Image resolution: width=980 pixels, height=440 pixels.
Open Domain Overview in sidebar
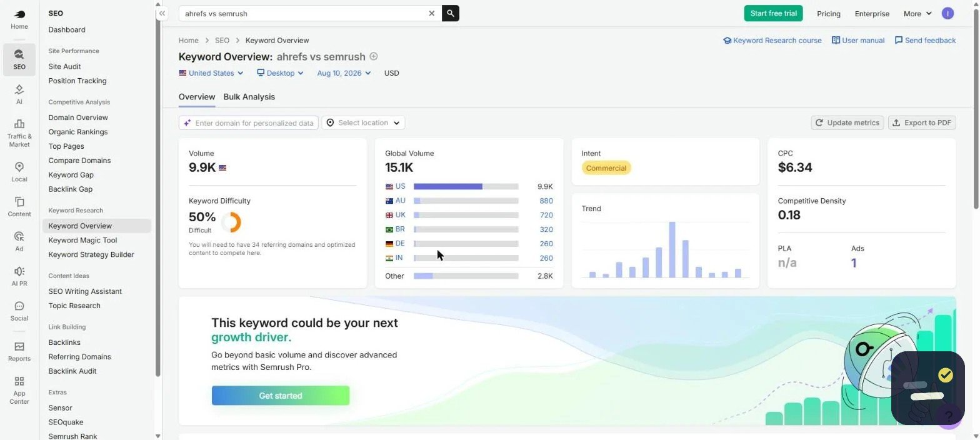78,117
